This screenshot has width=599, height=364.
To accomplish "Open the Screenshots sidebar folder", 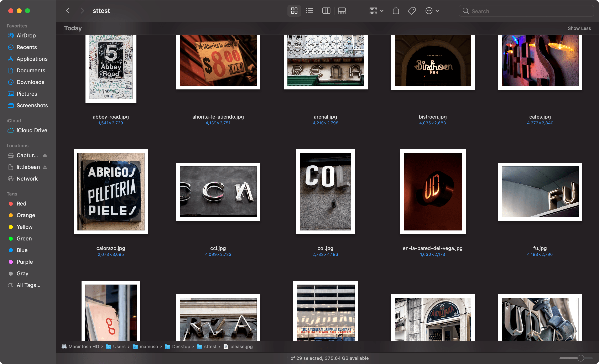I will pyautogui.click(x=32, y=105).
